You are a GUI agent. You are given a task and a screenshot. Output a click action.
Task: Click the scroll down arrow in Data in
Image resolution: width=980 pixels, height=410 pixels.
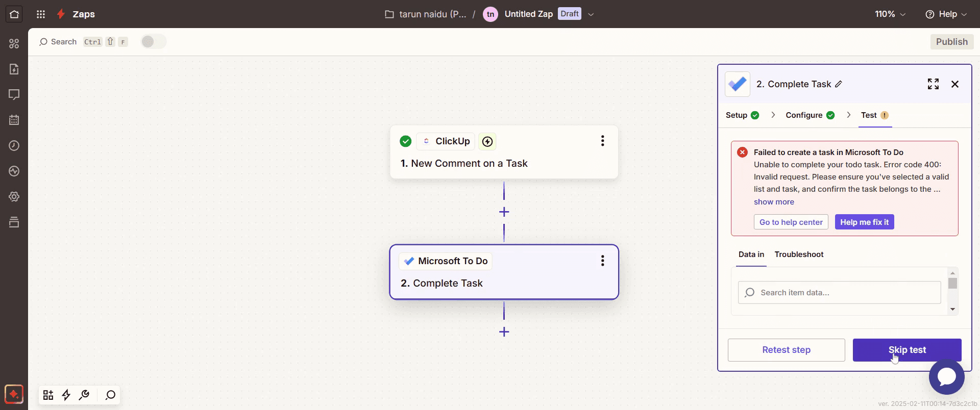(952, 309)
